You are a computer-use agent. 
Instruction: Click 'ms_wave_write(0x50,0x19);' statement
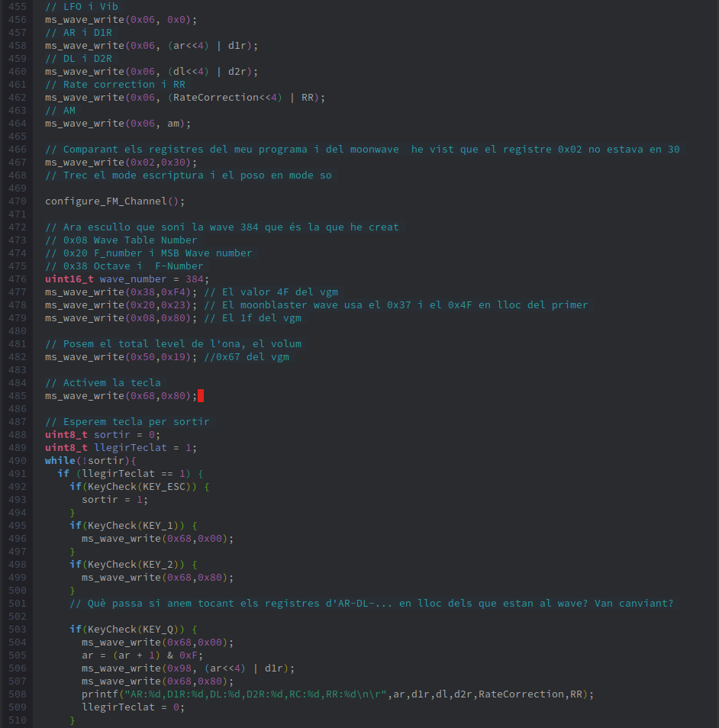pyautogui.click(x=121, y=357)
